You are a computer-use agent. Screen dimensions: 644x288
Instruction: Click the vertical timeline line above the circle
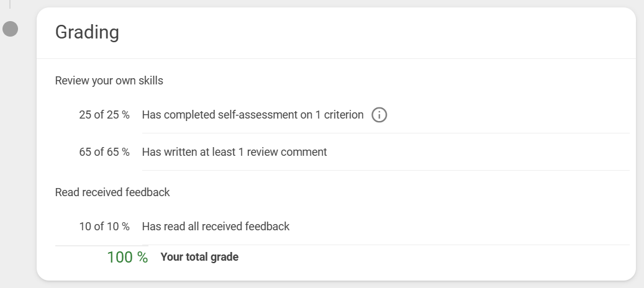pyautogui.click(x=10, y=4)
